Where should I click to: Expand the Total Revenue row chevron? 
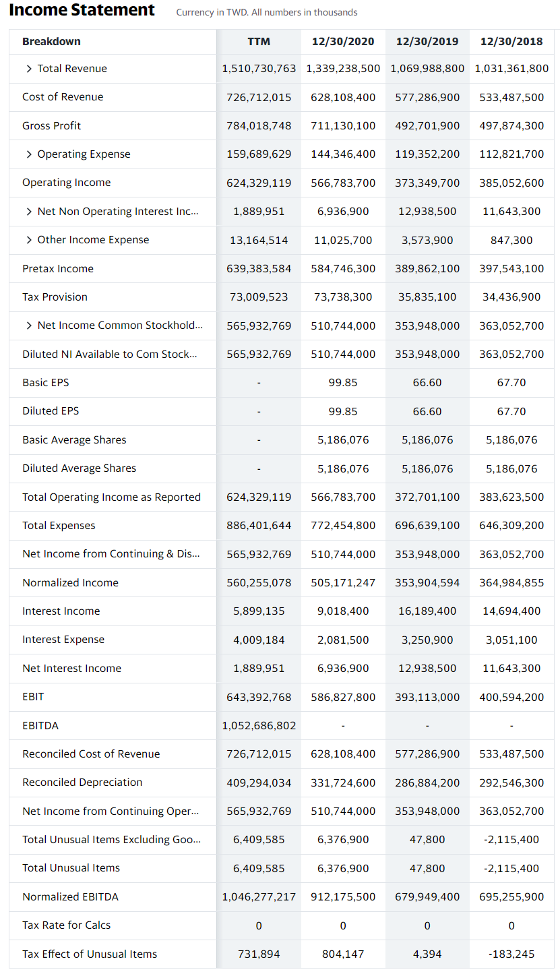click(x=29, y=69)
